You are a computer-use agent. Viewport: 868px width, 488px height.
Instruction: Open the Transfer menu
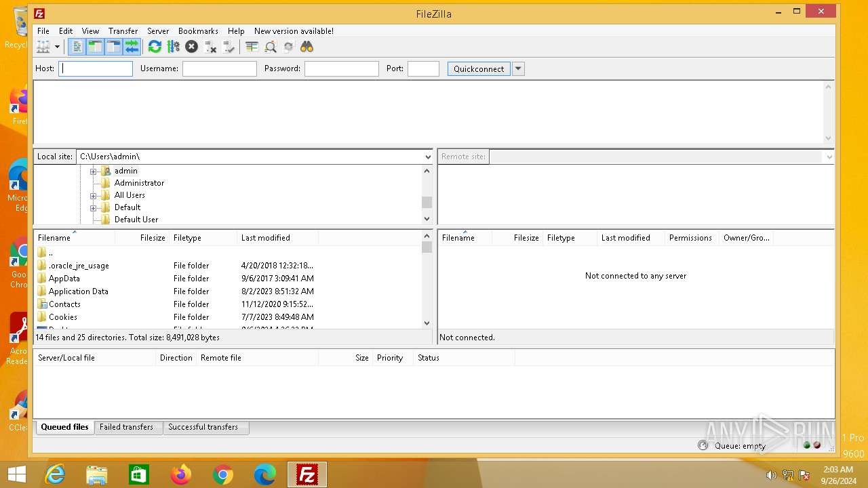tap(123, 31)
